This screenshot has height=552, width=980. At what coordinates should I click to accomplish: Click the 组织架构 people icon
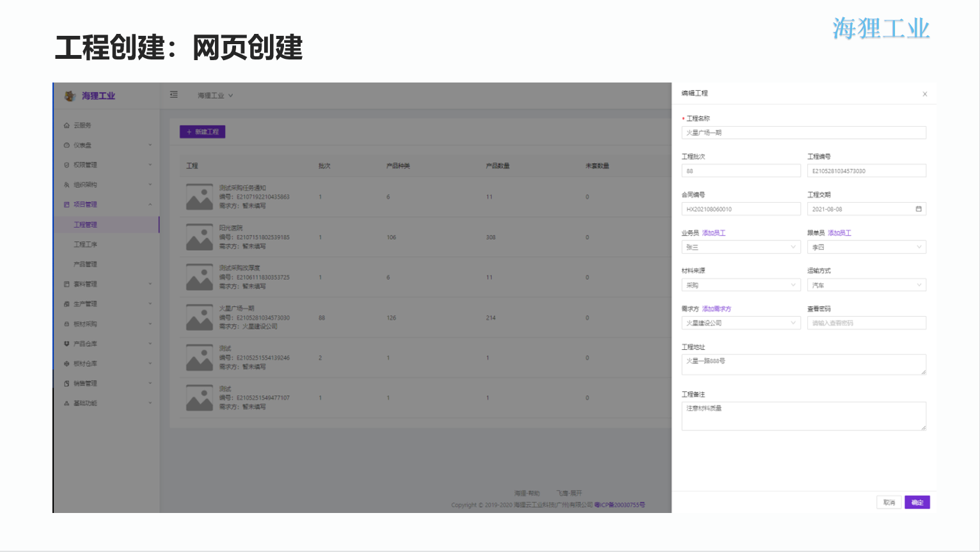pyautogui.click(x=67, y=185)
